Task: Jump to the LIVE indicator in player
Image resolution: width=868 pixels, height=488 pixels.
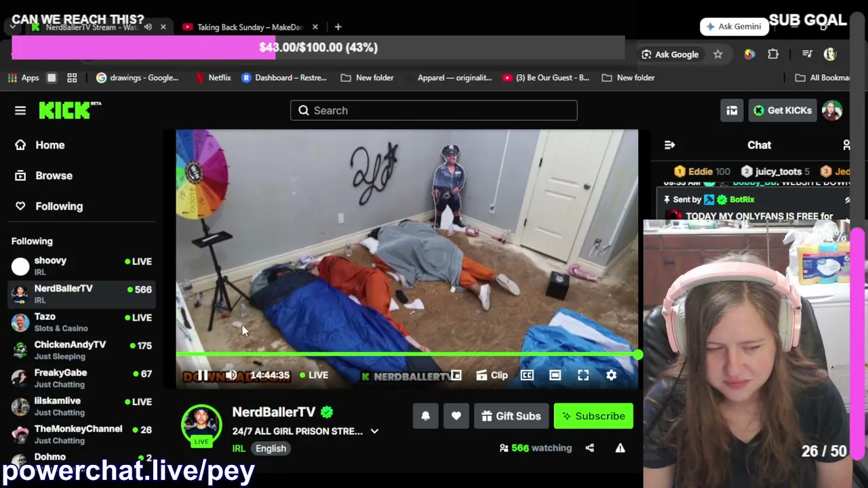Action: click(314, 375)
